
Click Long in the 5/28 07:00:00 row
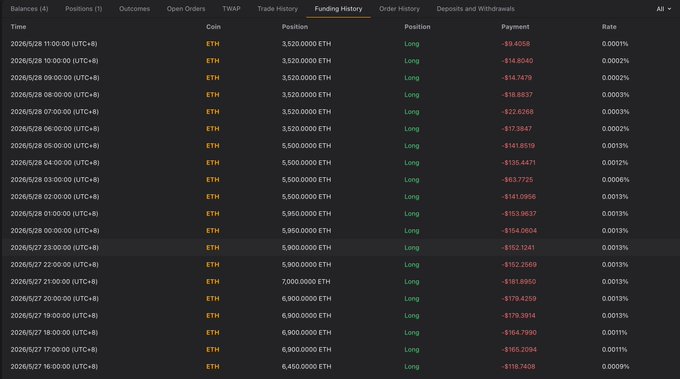tap(412, 112)
